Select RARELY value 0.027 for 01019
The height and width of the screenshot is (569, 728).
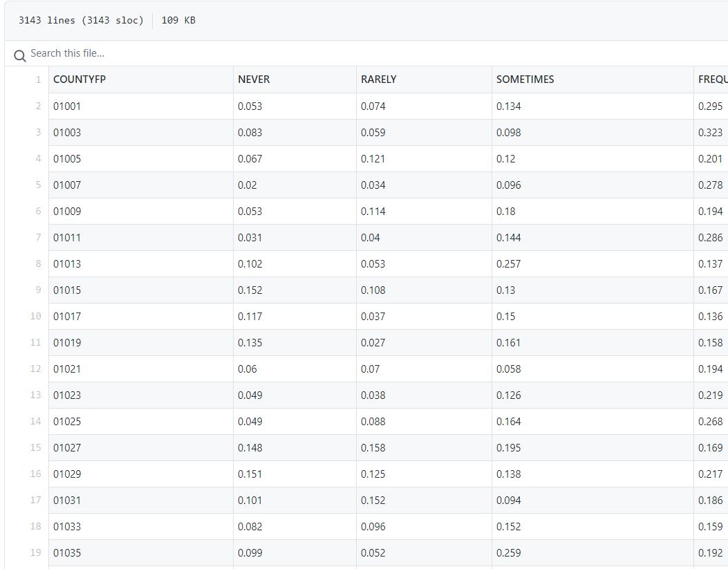424,342
